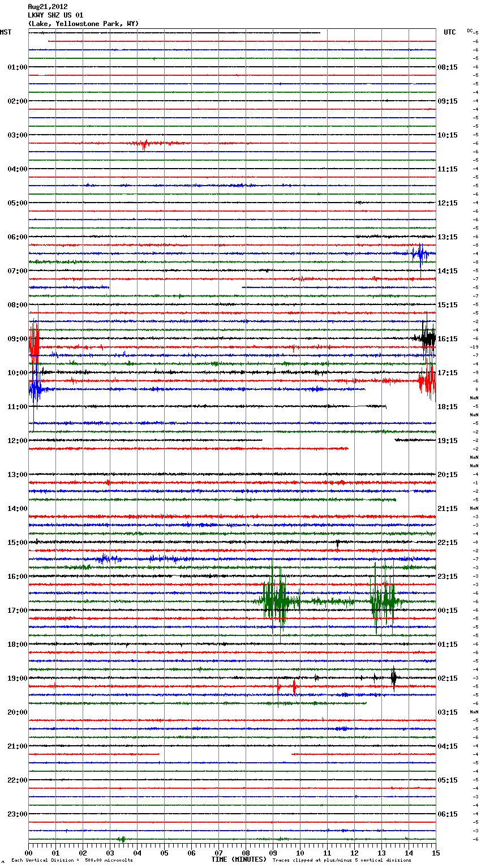Click the -19 DC offset value

point(474,347)
